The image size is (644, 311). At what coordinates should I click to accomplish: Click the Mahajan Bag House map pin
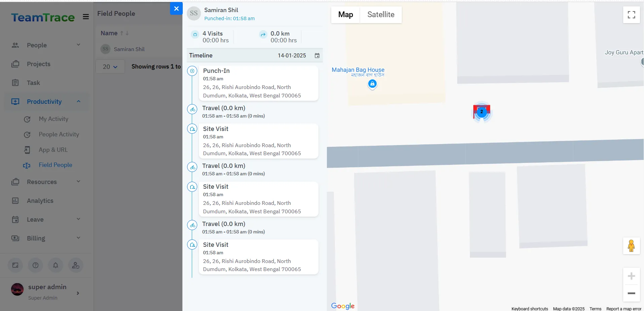372,84
